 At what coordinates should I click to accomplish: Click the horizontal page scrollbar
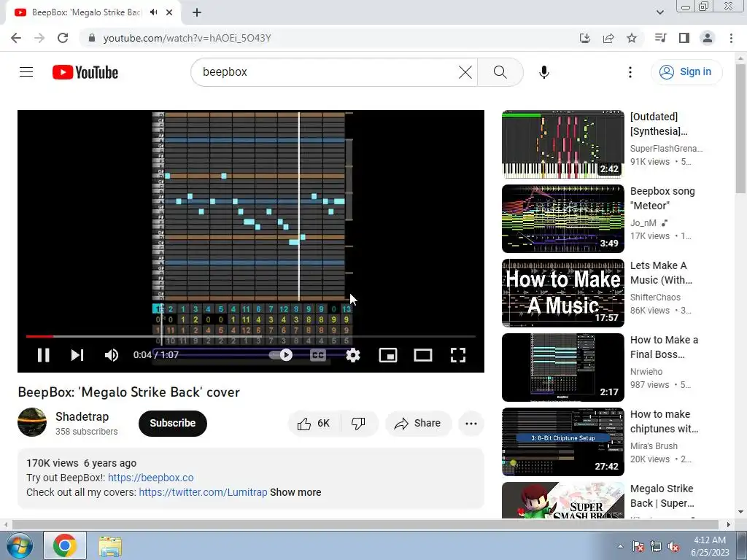(366, 524)
